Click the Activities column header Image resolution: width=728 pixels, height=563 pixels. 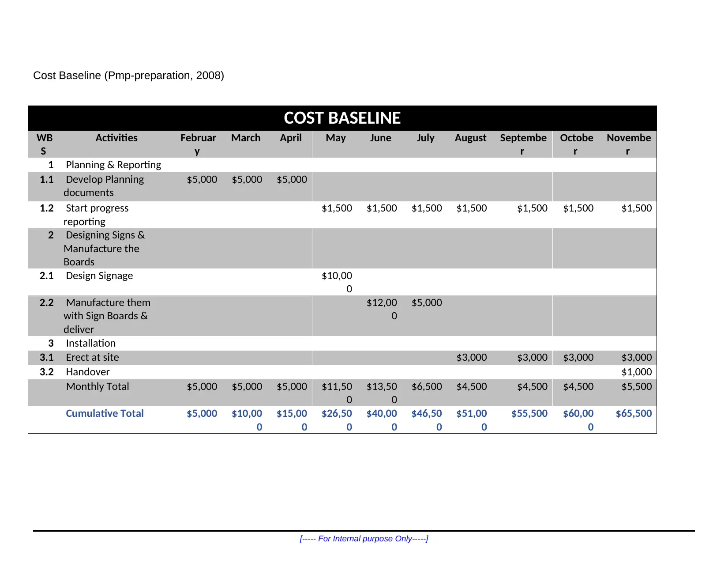pos(116,138)
